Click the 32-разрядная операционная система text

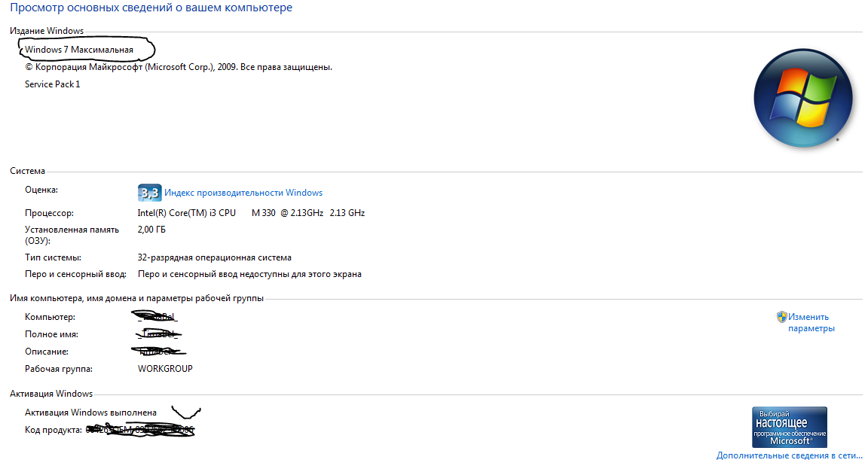[214, 258]
